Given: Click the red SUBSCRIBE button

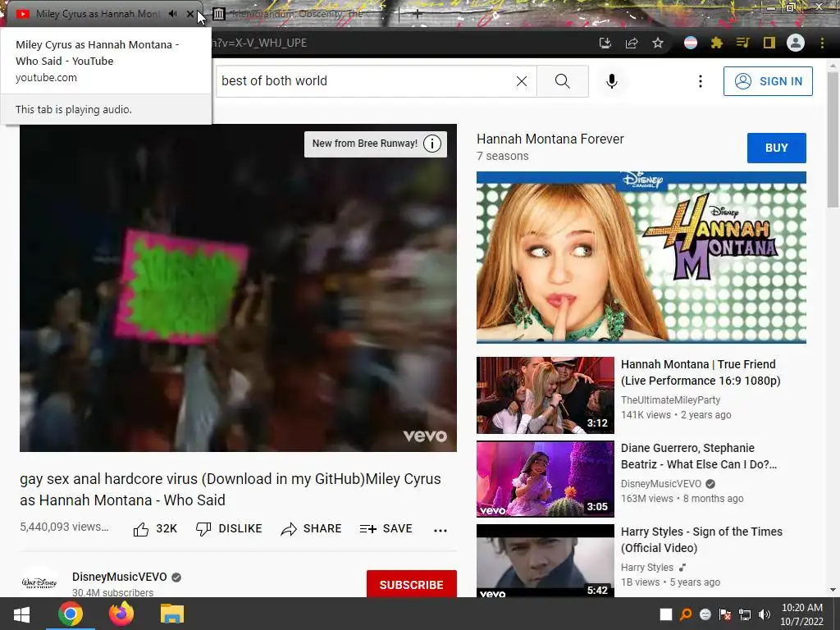Looking at the screenshot, I should click(x=412, y=584).
